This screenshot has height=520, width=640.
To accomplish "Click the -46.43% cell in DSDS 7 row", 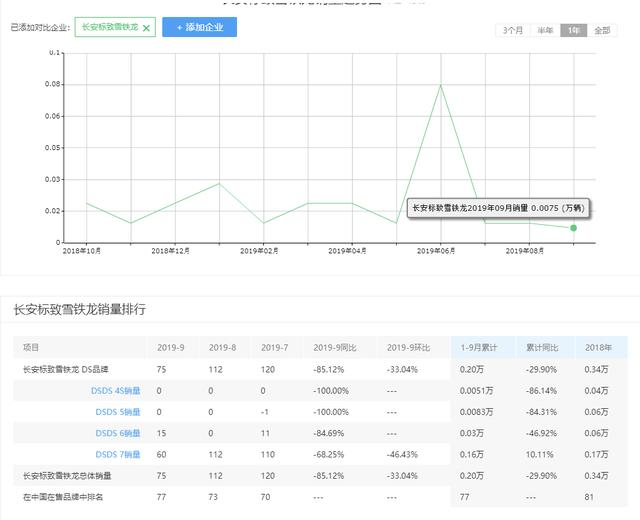I will point(402,454).
